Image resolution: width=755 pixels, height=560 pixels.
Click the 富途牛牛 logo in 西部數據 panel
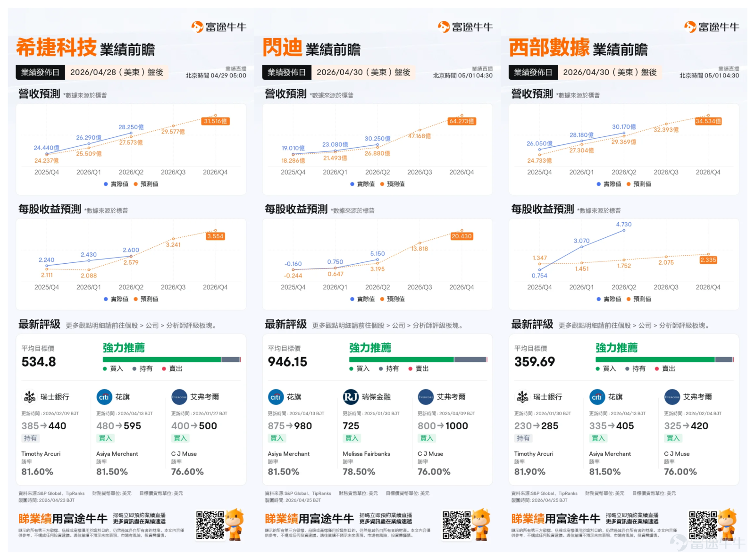click(x=712, y=27)
